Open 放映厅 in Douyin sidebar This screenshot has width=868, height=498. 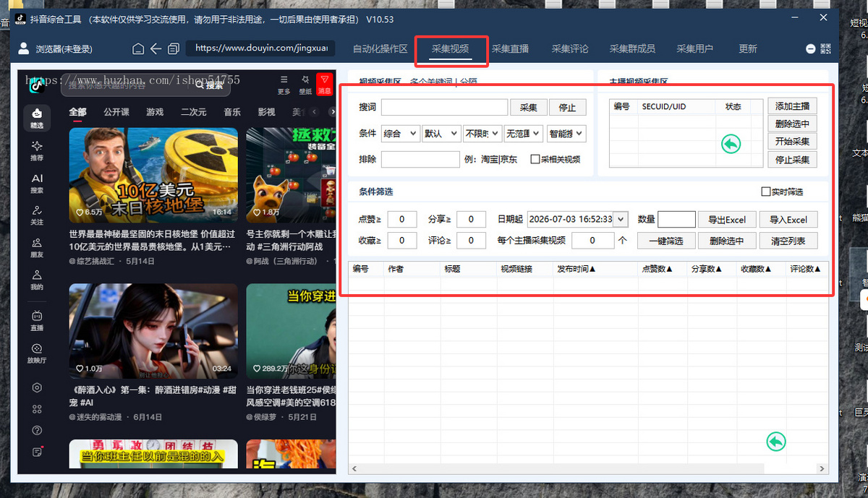coord(37,353)
